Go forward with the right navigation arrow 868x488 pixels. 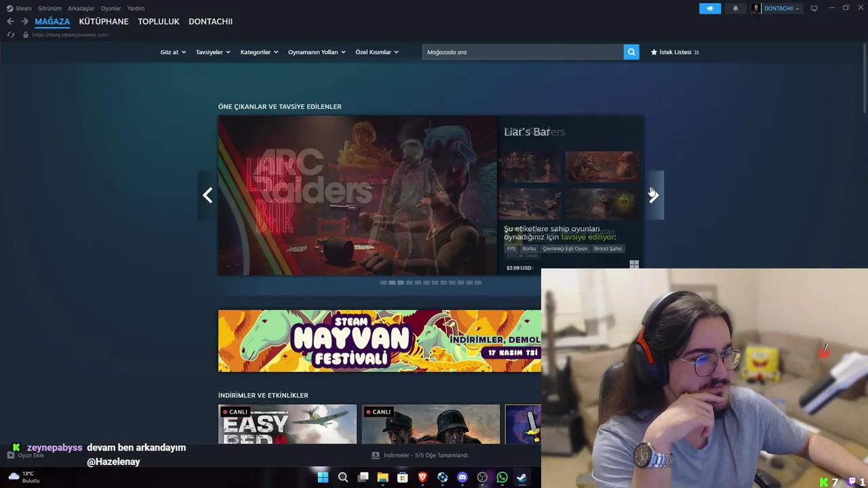point(24,22)
